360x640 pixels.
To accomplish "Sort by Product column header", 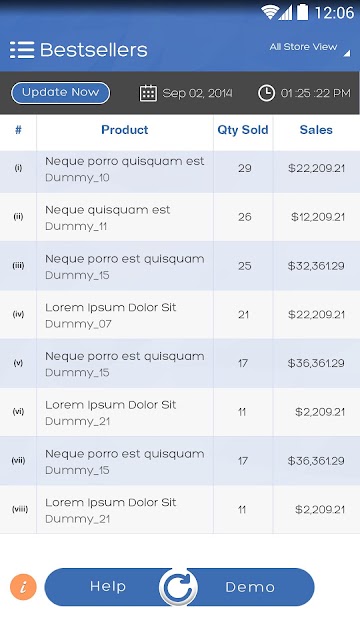I will pos(124,130).
